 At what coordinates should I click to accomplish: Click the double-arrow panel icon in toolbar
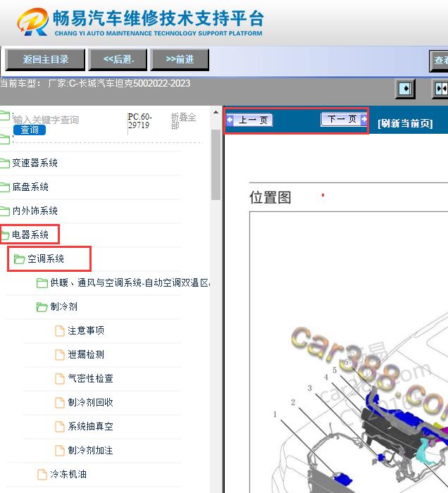click(440, 89)
